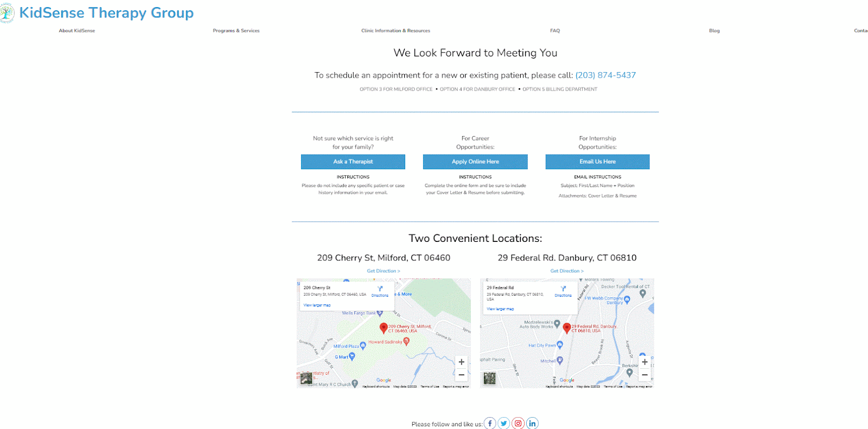The image size is (868, 429).
Task: Click the Wells Fargo Bank marker icon
Action: (380, 313)
